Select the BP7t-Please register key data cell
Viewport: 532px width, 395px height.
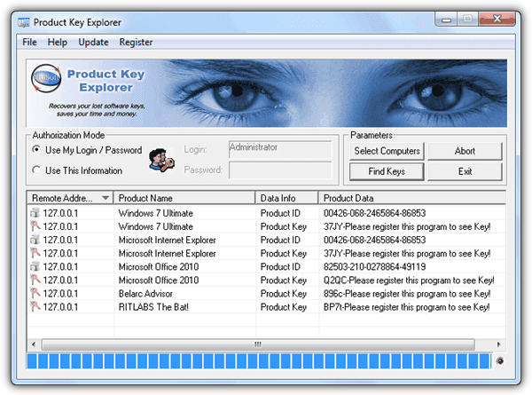click(406, 307)
